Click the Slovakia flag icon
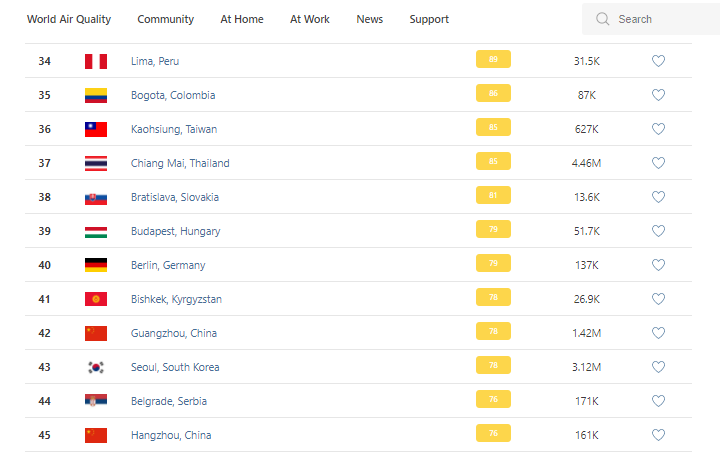Viewport: 720px width, 452px height. (96, 197)
